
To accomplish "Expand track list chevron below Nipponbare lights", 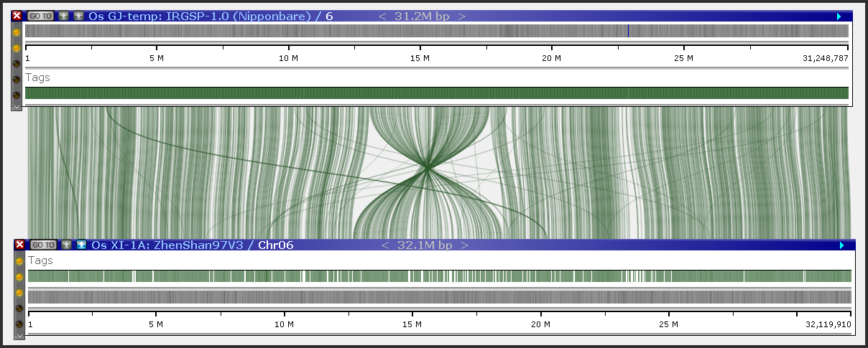I will coord(17,106).
